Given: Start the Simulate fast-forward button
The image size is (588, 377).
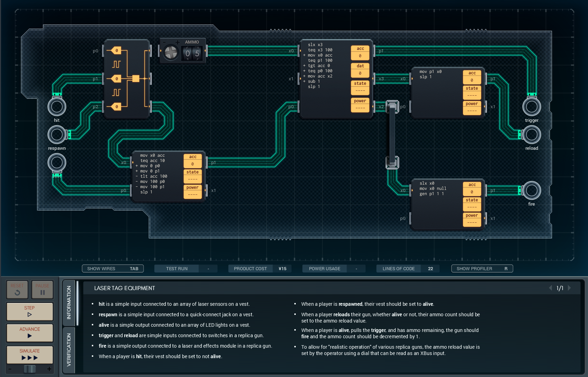Looking at the screenshot, I should pos(30,355).
